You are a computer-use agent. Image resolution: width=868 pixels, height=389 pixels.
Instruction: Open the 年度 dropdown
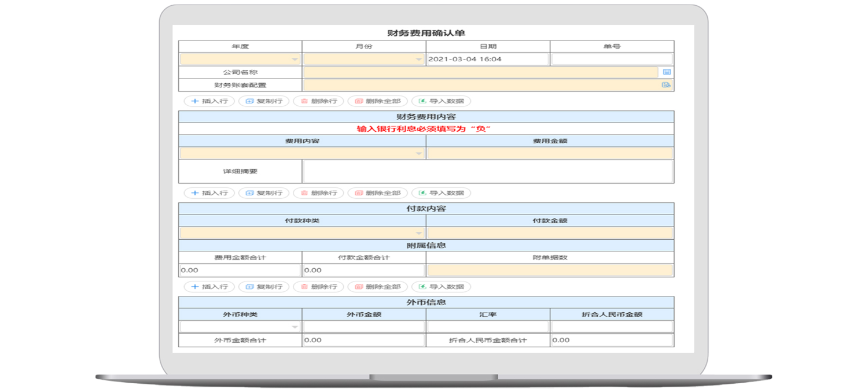coord(240,60)
